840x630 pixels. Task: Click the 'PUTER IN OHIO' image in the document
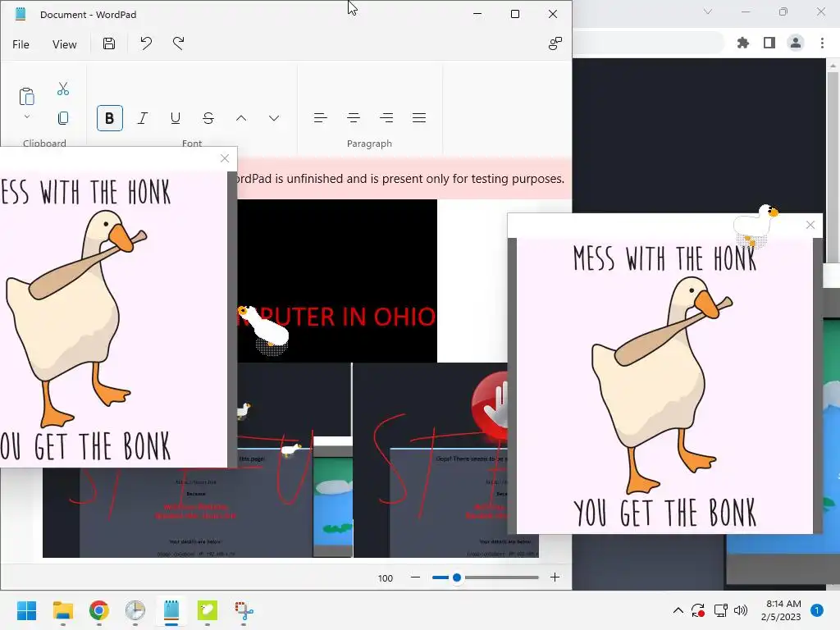(x=337, y=281)
